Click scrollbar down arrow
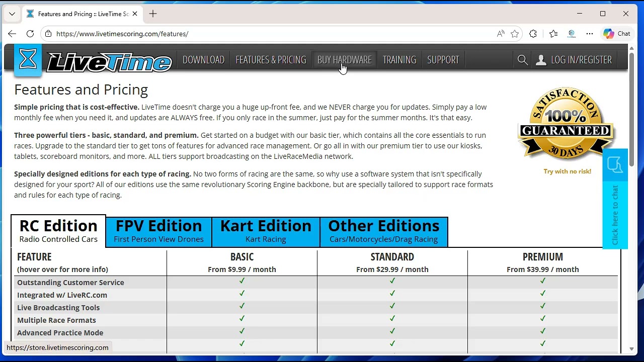The width and height of the screenshot is (644, 362). [631, 349]
